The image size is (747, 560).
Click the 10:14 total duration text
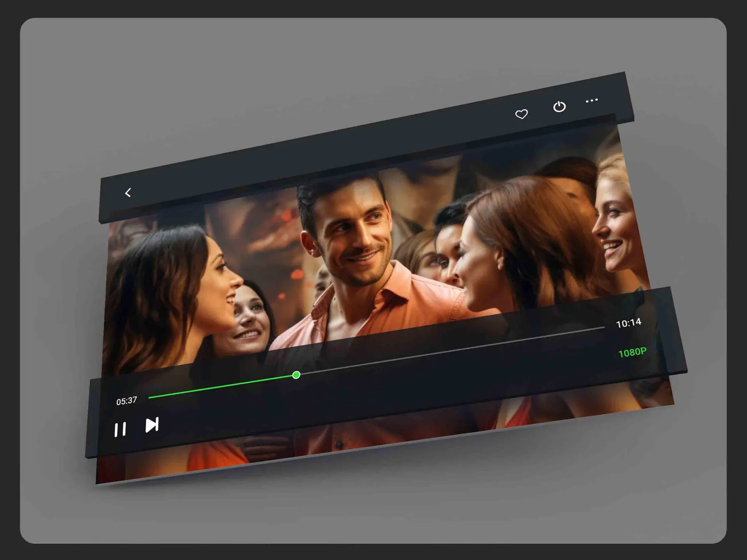[x=629, y=323]
